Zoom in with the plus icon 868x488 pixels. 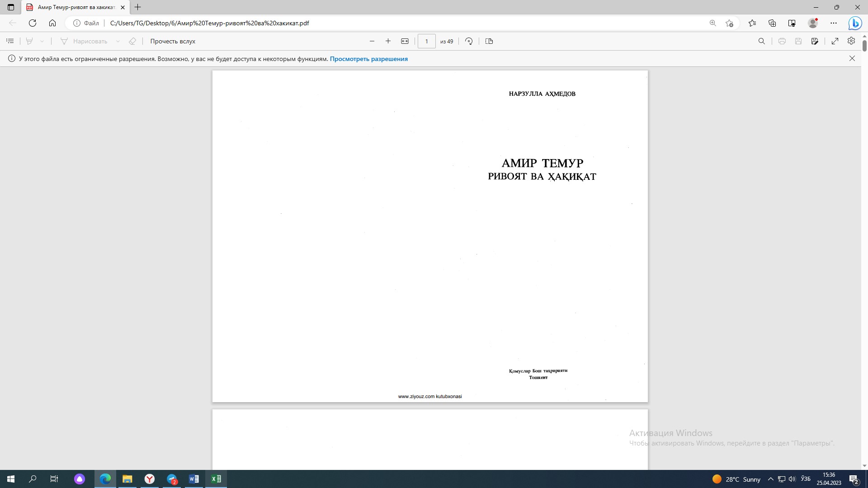pos(388,41)
